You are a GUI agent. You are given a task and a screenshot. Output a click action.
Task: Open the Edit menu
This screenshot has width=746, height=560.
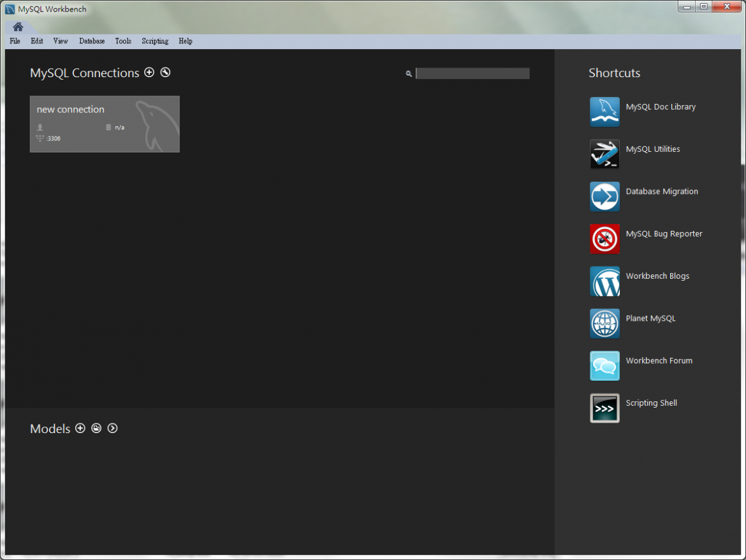pos(36,41)
